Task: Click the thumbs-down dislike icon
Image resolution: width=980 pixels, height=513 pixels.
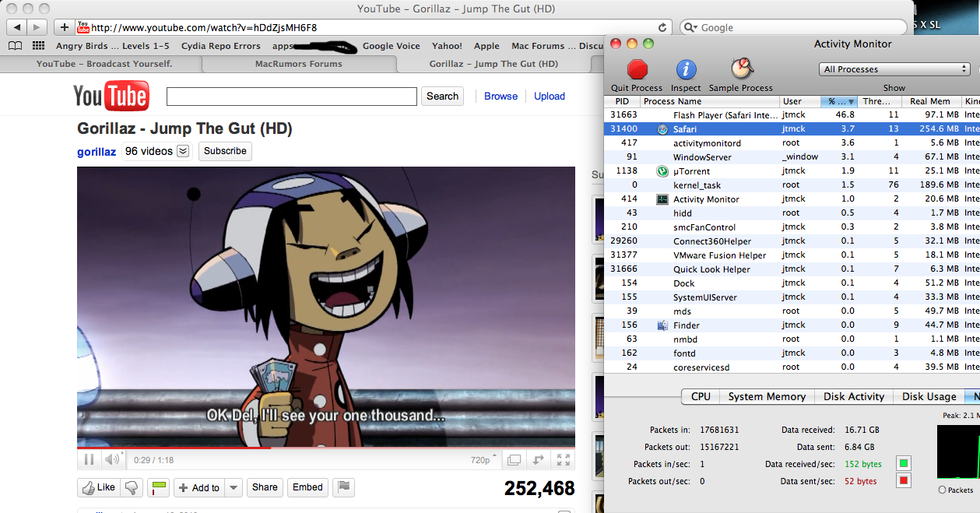Action: point(132,487)
